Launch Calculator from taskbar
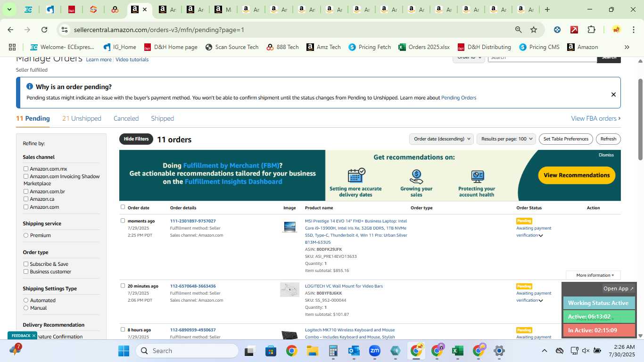644x362 pixels. point(333,351)
